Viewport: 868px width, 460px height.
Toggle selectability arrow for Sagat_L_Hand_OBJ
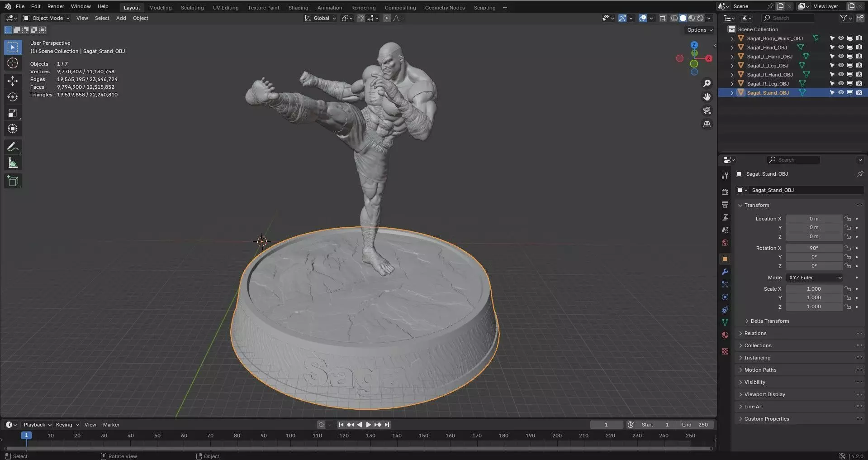832,56
